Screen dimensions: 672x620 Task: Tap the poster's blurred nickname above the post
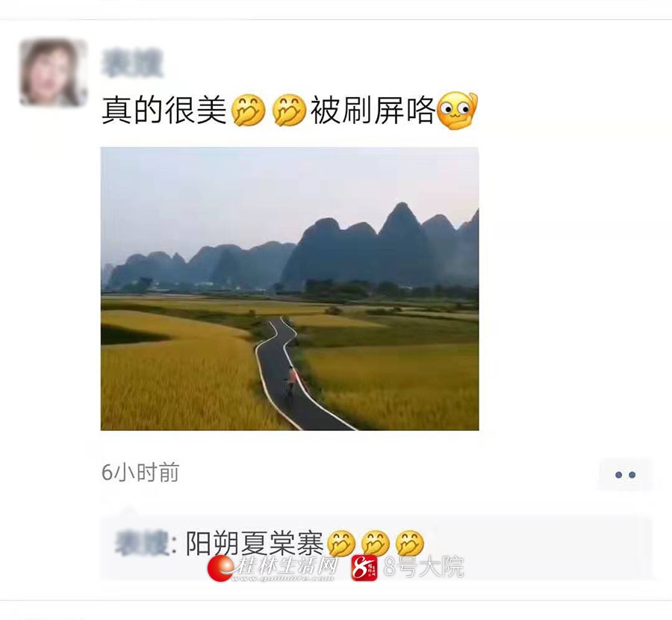(132, 64)
